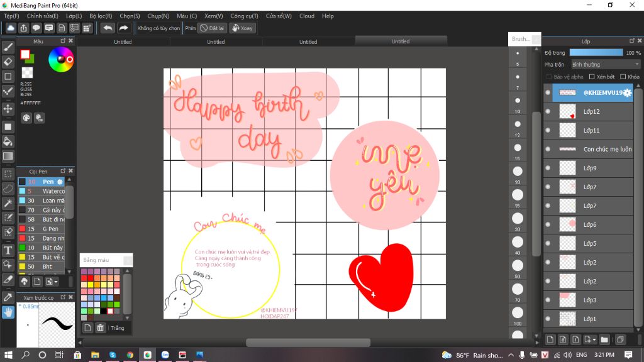Select the Move tool
Viewport: 644px width, 362px height.
point(8,109)
